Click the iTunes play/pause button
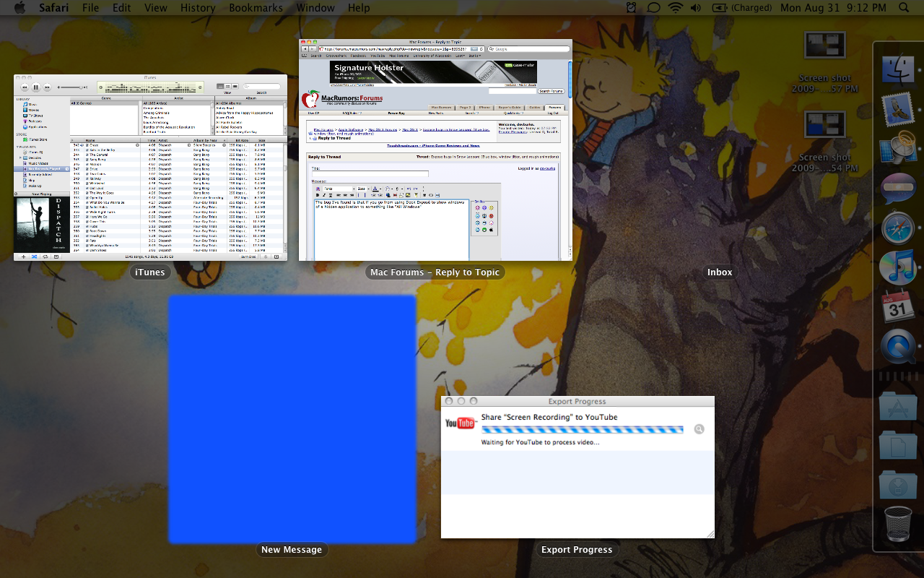The height and width of the screenshot is (578, 924). pos(35,87)
